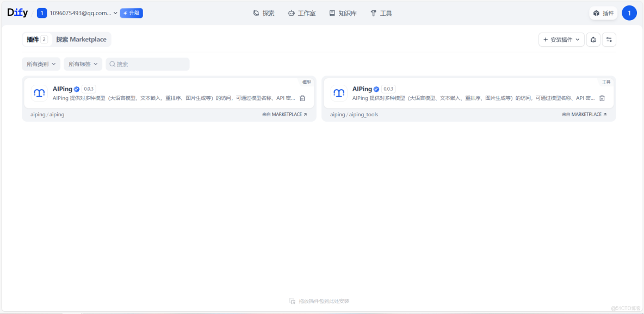
Task: Open the plugin preferences settings icon
Action: click(x=609, y=39)
